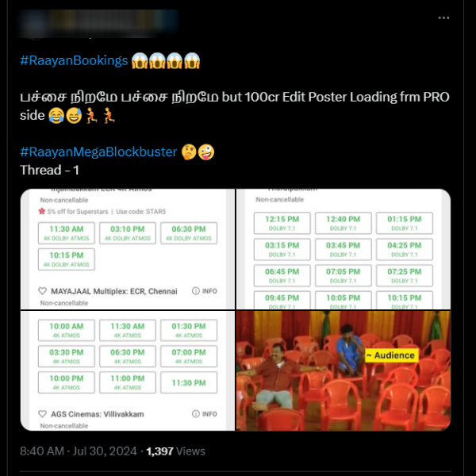476x476 pixels.
Task: Open the blurred author profile header
Action: coord(98,24)
